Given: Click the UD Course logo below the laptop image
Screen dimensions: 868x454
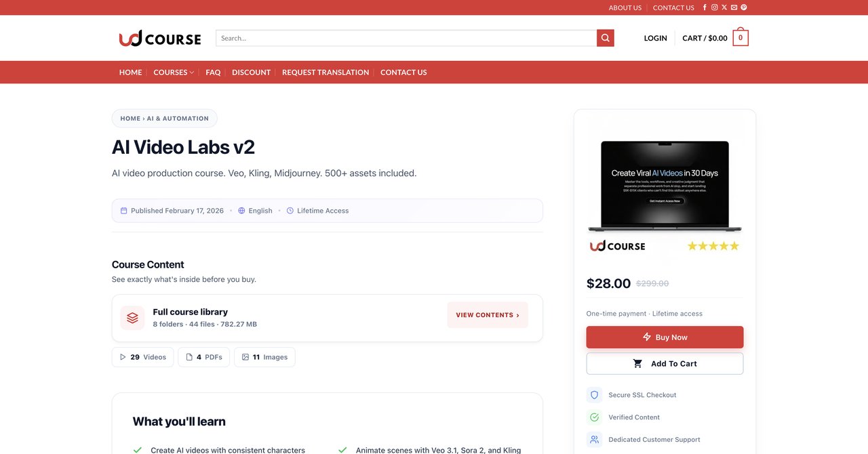Looking at the screenshot, I should [618, 246].
